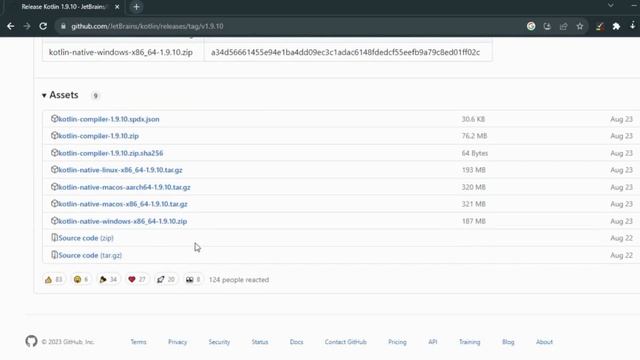Click package icon beside spdx.json asset

(x=54, y=119)
